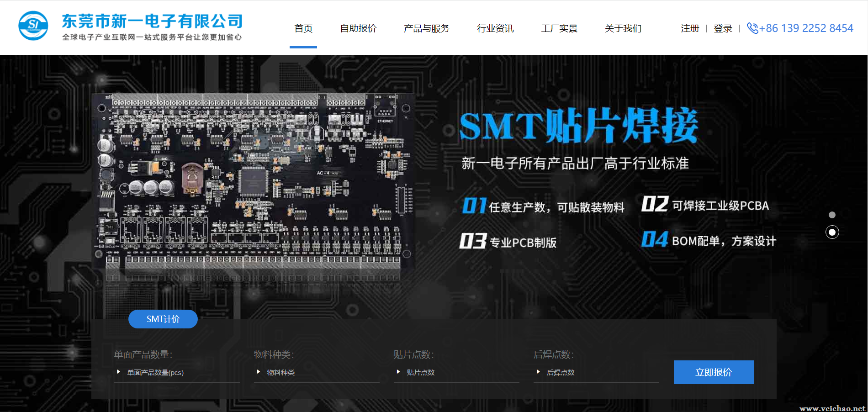Click the SI company logo icon

click(x=33, y=26)
